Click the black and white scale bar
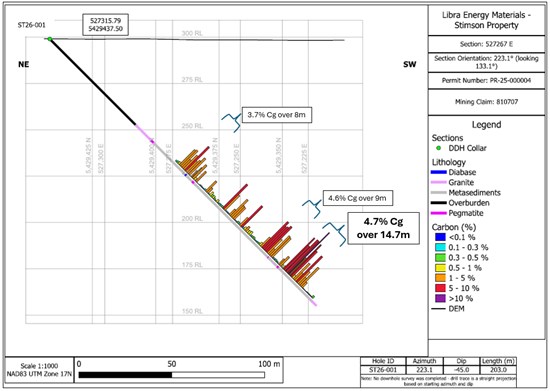 click(172, 375)
